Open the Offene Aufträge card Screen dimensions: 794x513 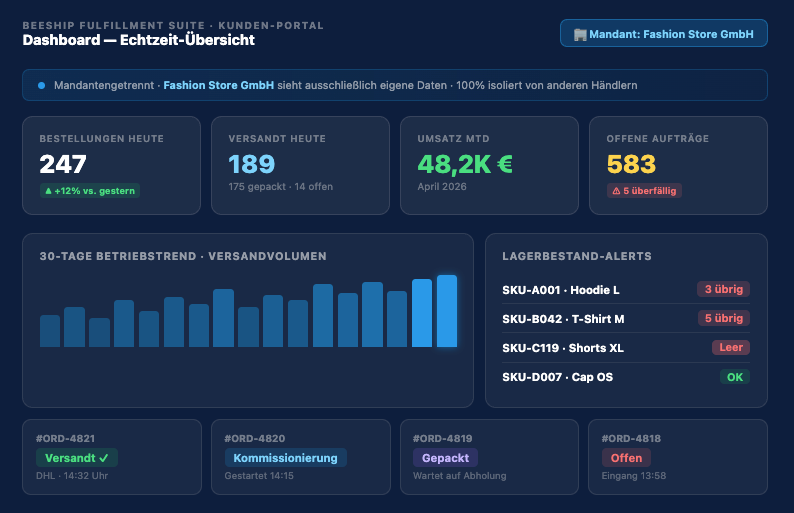point(678,165)
